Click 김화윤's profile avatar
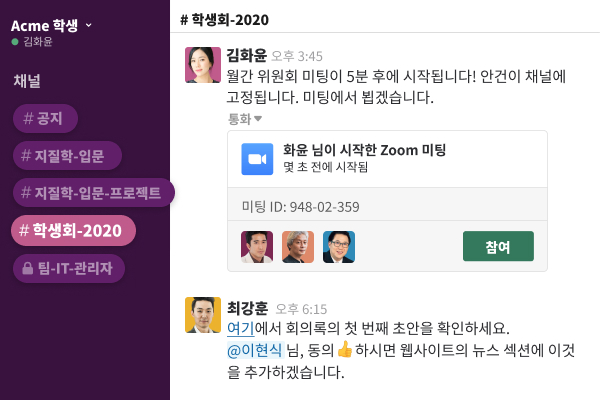Viewport: 600px width, 400px height. (x=203, y=64)
